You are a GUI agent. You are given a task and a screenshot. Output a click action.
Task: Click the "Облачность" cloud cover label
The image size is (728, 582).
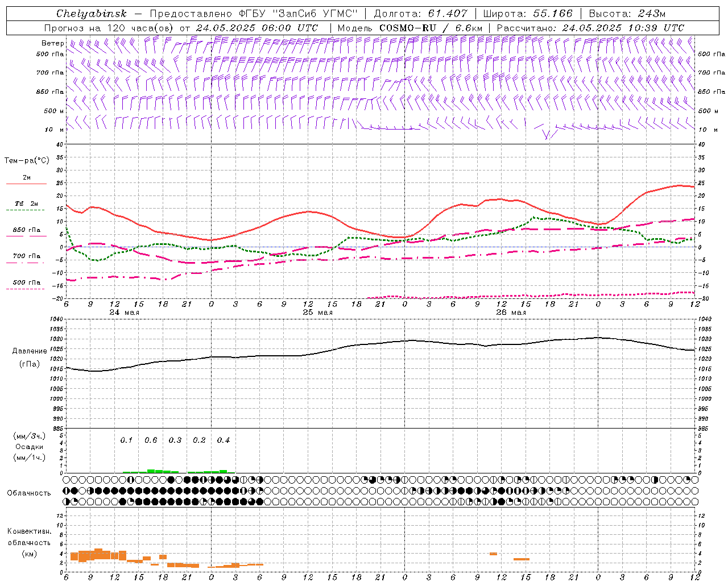coord(29,493)
